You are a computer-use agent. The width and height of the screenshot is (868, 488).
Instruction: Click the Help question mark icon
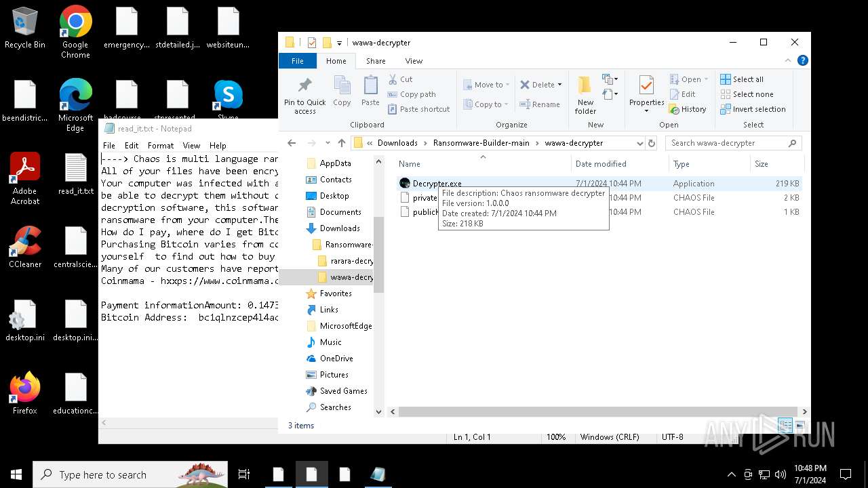click(x=803, y=60)
